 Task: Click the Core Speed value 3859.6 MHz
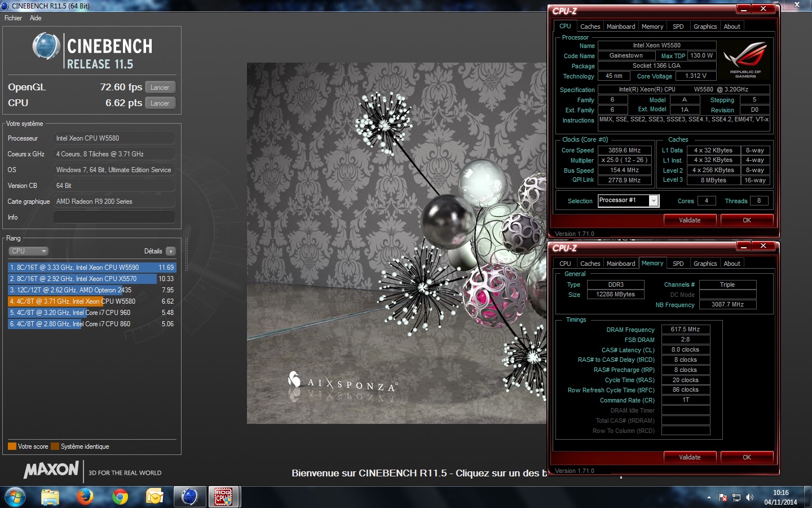(x=624, y=151)
